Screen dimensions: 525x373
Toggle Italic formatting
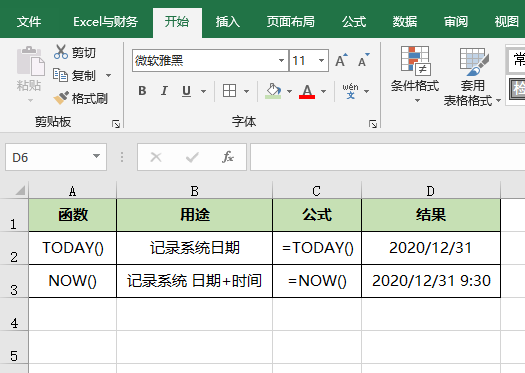pyautogui.click(x=164, y=91)
